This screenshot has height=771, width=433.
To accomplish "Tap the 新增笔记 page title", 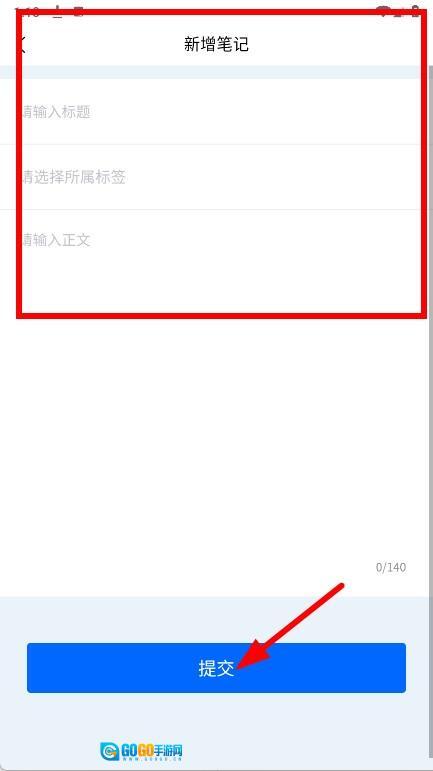I will 216,44.
